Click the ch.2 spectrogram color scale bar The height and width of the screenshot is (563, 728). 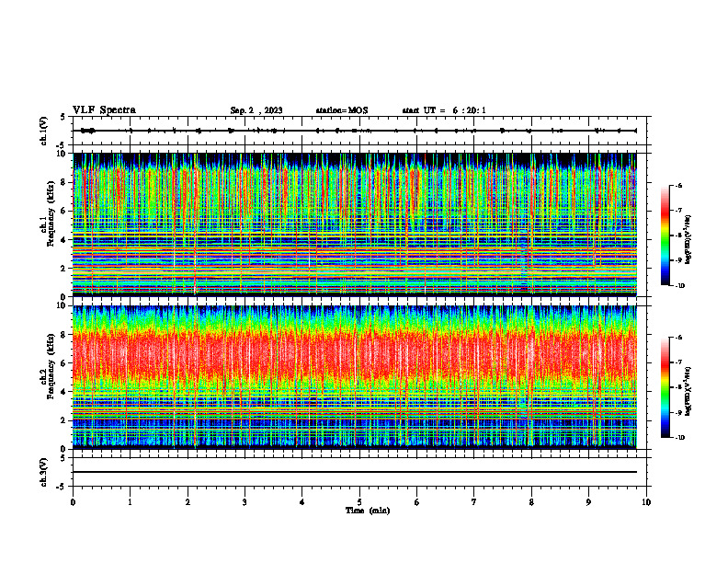pyautogui.click(x=665, y=387)
